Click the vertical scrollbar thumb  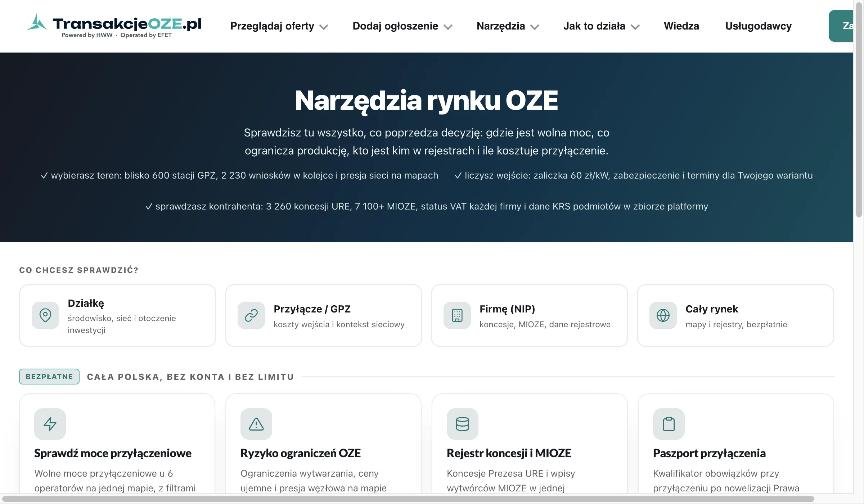pyautogui.click(x=859, y=109)
